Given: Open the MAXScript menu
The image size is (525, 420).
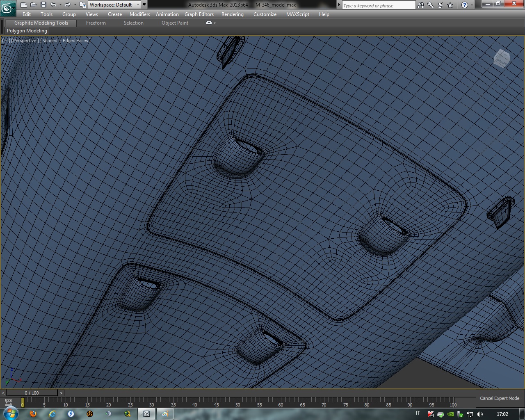Looking at the screenshot, I should (x=298, y=14).
